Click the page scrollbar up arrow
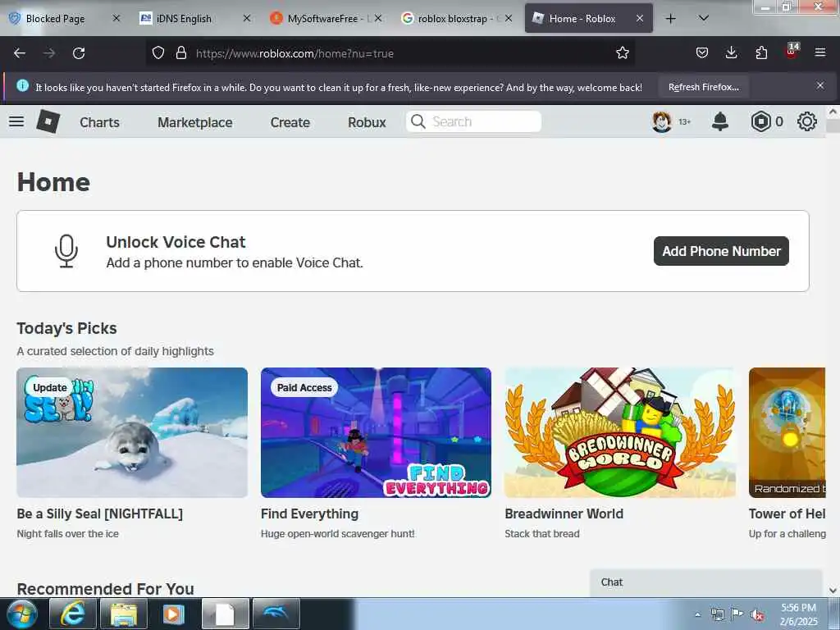The image size is (840, 630). [833, 112]
